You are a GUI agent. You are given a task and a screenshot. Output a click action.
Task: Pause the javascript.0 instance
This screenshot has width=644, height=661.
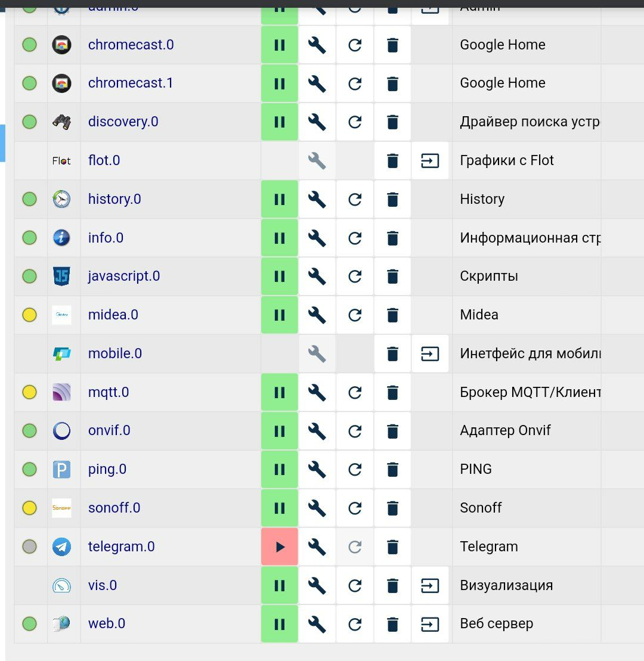(x=280, y=277)
